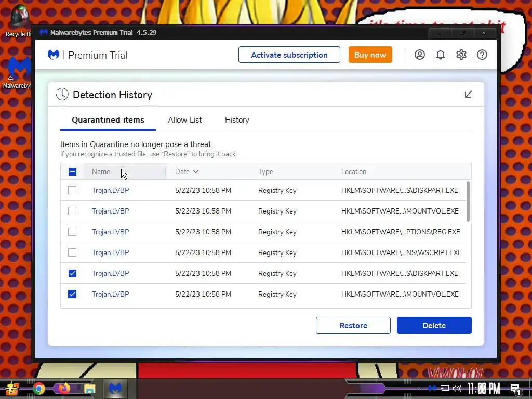Open the Malwarebytes system tray icon
The width and height of the screenshot is (532, 399).
click(432, 388)
